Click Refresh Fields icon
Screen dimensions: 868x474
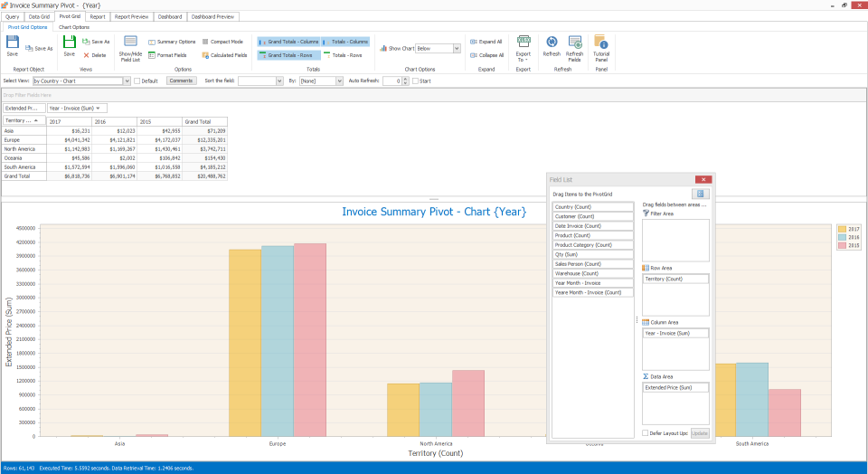click(575, 43)
